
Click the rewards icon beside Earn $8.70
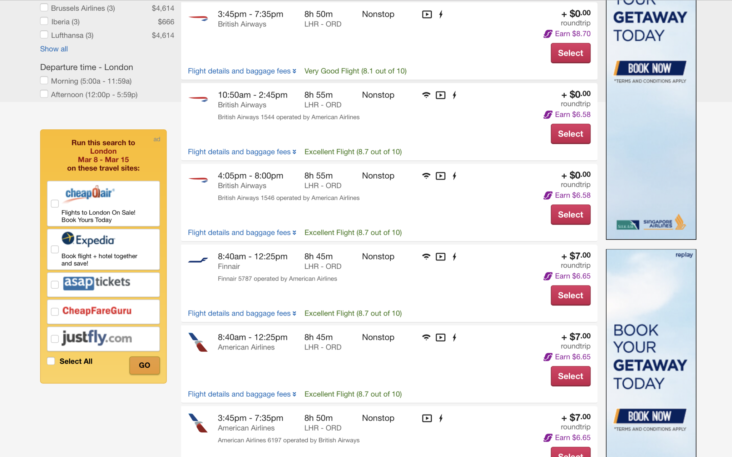click(x=548, y=34)
